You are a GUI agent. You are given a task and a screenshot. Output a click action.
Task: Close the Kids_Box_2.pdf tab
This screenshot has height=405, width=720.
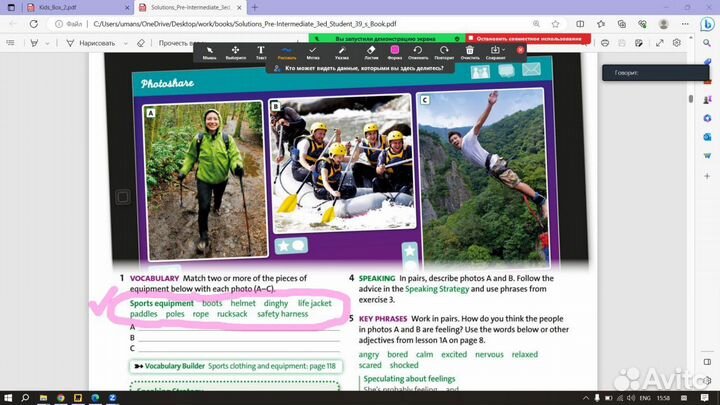pos(127,8)
